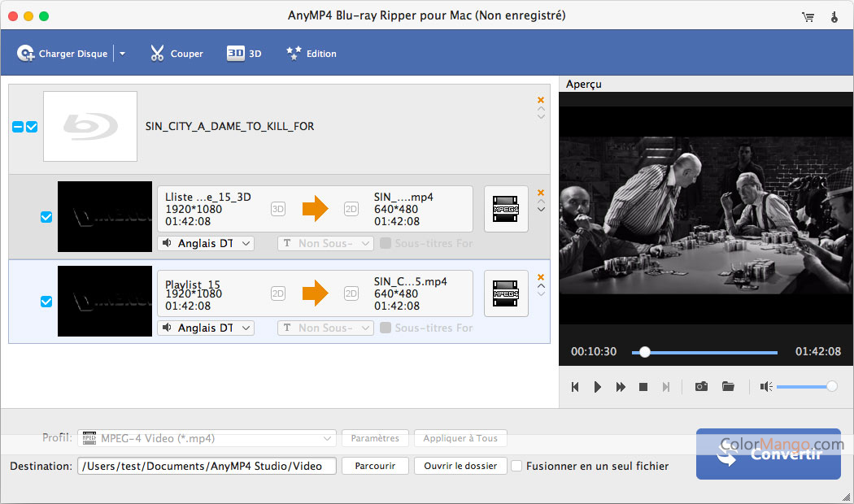Toggle Sous-titres For checkbox for Lliste ...e_15_3D
This screenshot has width=854, height=504.
386,243
